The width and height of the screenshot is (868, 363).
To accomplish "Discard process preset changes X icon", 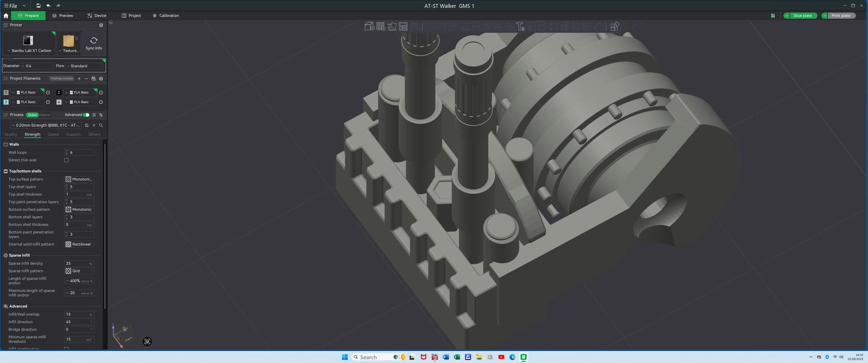I will tap(94, 126).
